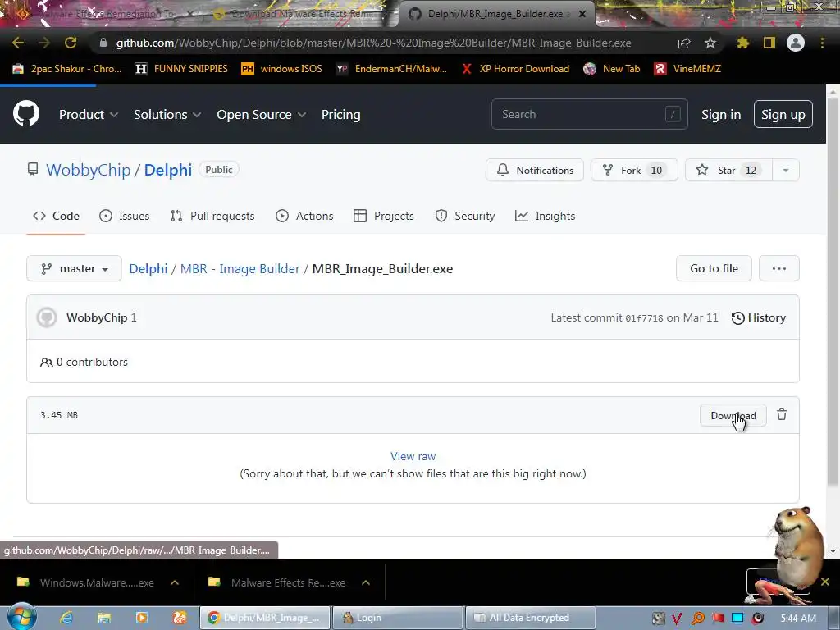
Task: Open the EndermanCH/Malw... bookmark
Action: click(391, 69)
